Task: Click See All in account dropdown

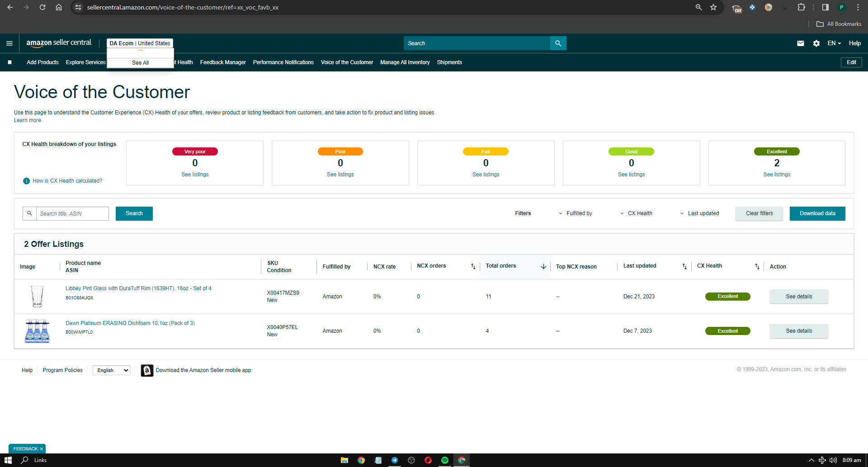Action: tap(140, 63)
